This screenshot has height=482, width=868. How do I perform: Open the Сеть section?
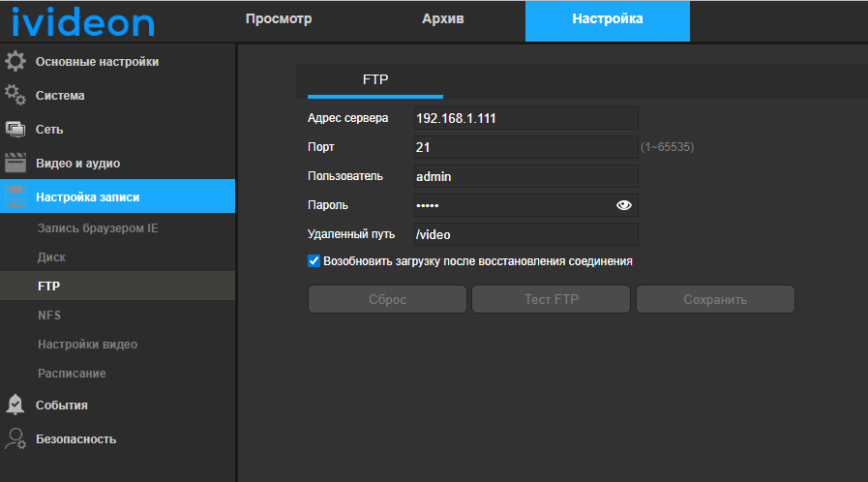tap(117, 129)
